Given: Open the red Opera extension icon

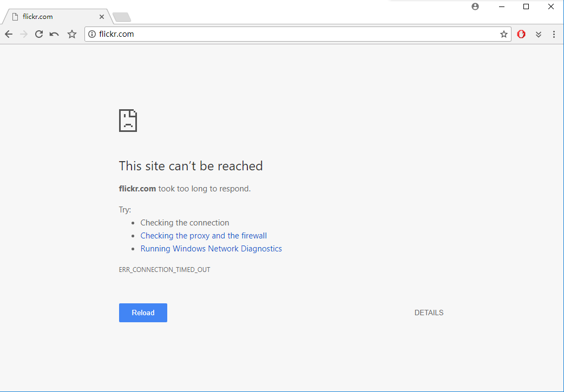Looking at the screenshot, I should pyautogui.click(x=521, y=34).
